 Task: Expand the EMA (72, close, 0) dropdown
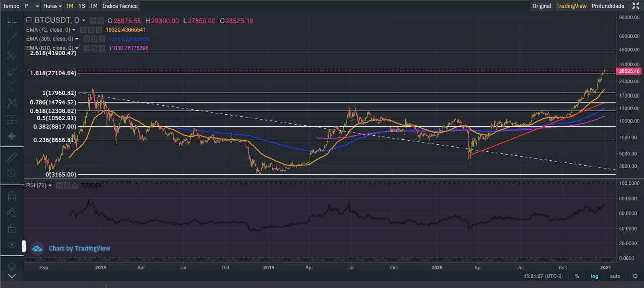click(74, 30)
